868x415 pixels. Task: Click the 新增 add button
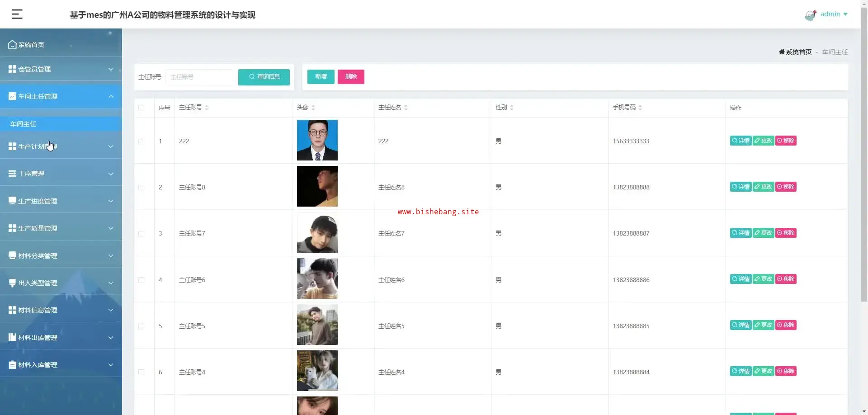[321, 77]
